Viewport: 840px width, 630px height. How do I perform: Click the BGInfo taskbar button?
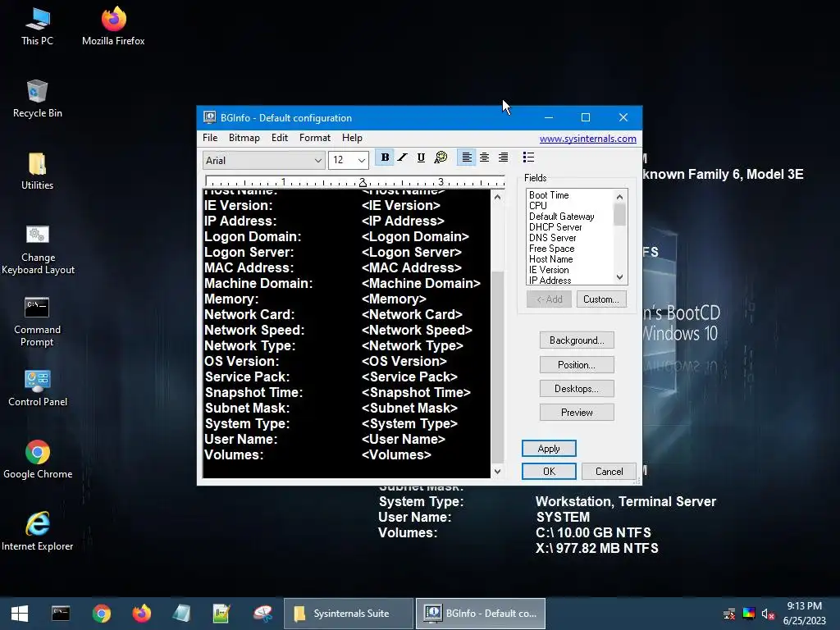pyautogui.click(x=481, y=614)
